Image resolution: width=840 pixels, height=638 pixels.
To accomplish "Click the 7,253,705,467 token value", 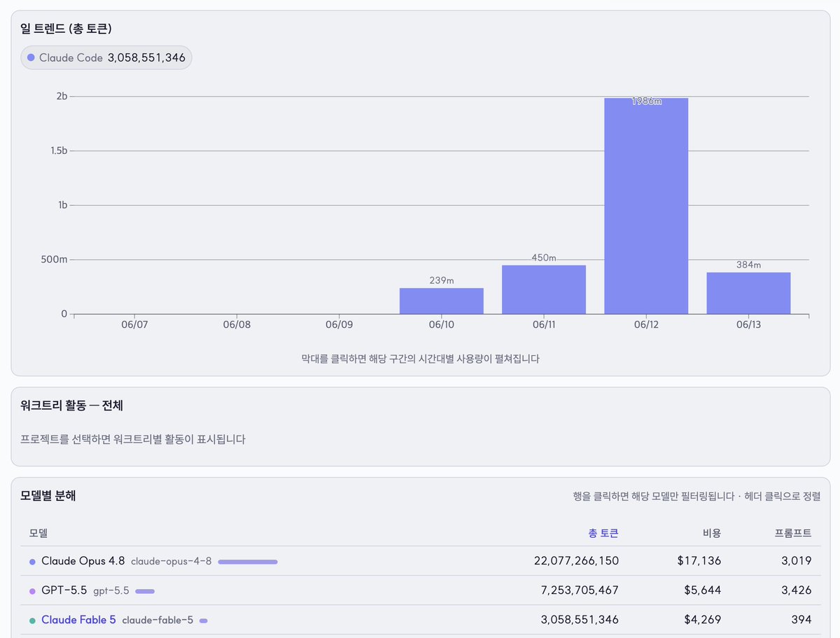I will [580, 590].
